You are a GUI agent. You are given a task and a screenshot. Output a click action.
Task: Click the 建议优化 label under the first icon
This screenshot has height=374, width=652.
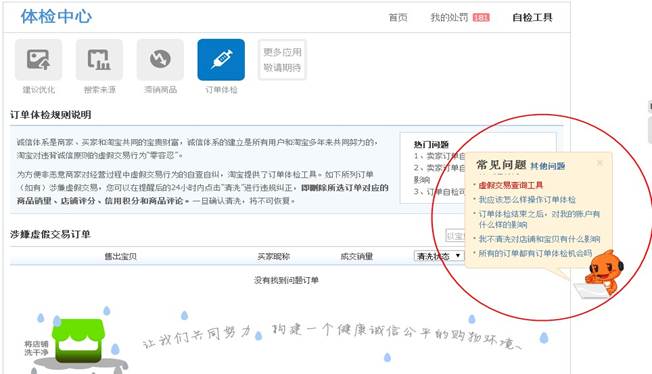pyautogui.click(x=39, y=89)
